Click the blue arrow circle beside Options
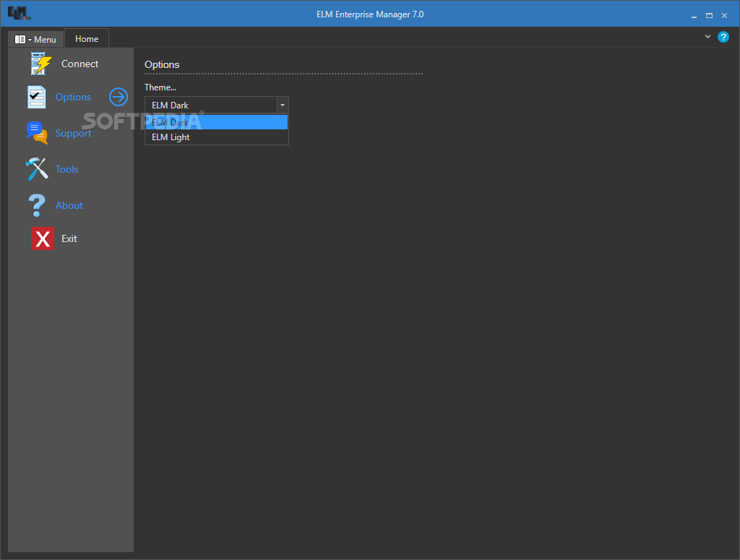 coord(119,97)
